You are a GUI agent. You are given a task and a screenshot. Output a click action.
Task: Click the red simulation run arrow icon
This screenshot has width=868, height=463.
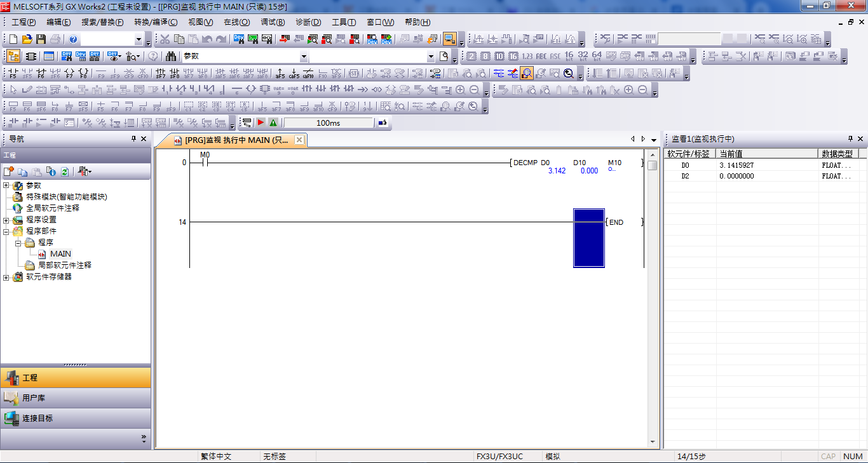pyautogui.click(x=261, y=123)
